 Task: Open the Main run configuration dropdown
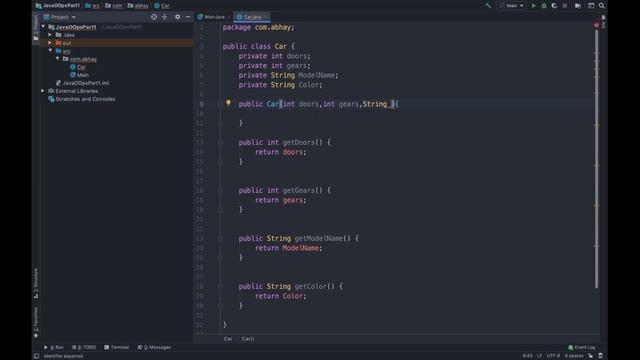tap(511, 6)
